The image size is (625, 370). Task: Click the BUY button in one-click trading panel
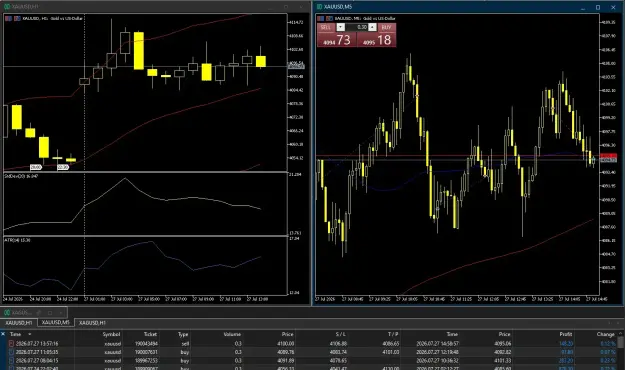coord(386,27)
